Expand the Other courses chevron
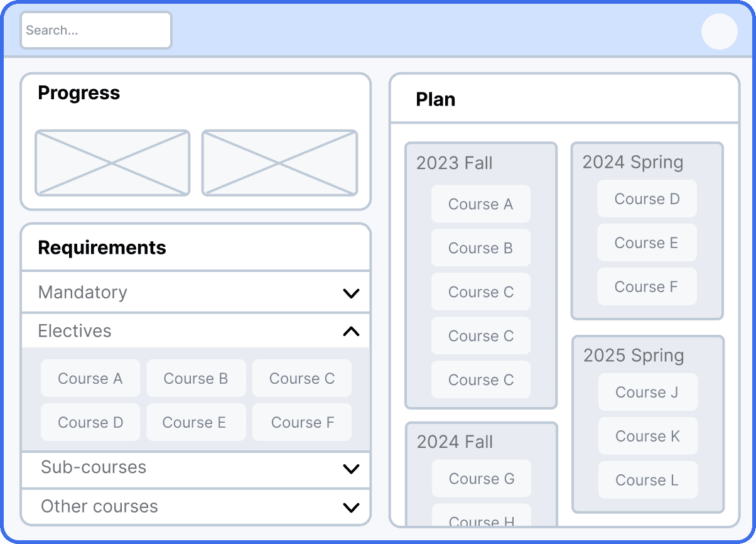The height and width of the screenshot is (544, 756). 351,507
